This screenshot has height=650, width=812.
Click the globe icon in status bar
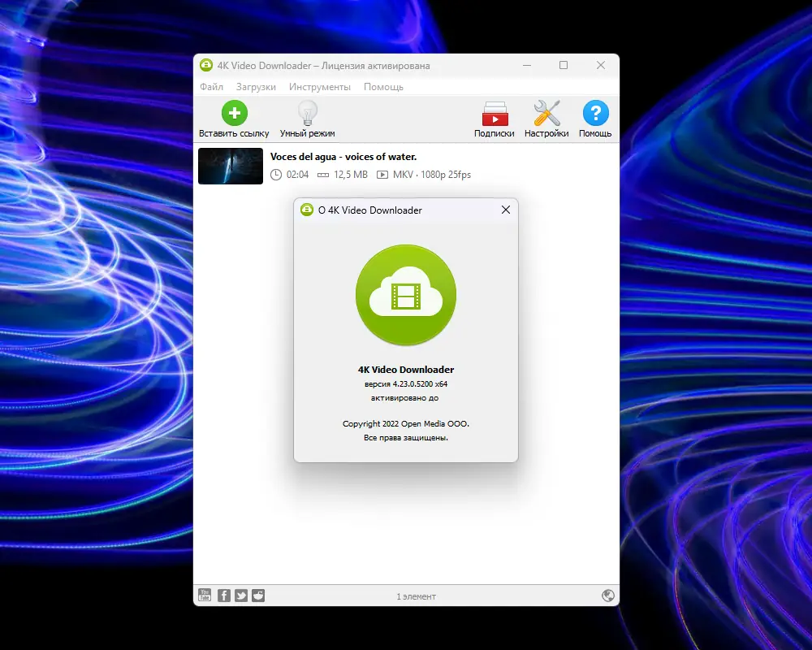(608, 596)
